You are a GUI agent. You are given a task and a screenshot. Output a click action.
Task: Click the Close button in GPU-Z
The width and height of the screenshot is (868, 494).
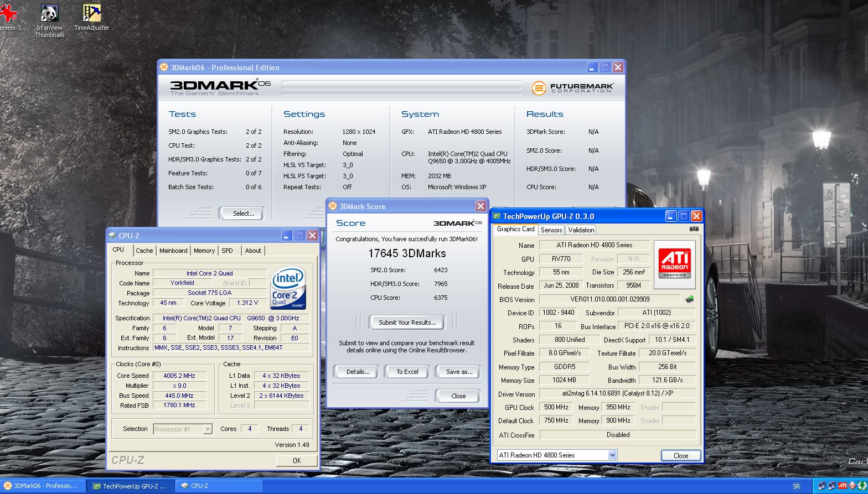(681, 456)
